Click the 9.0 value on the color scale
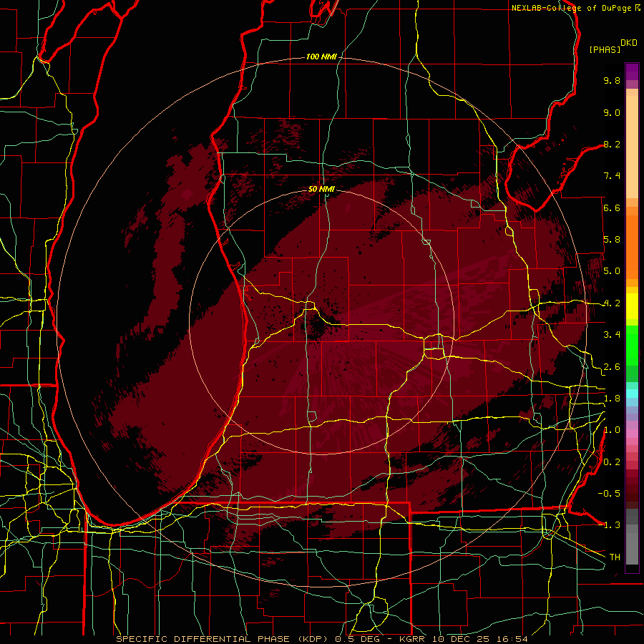 pyautogui.click(x=612, y=112)
